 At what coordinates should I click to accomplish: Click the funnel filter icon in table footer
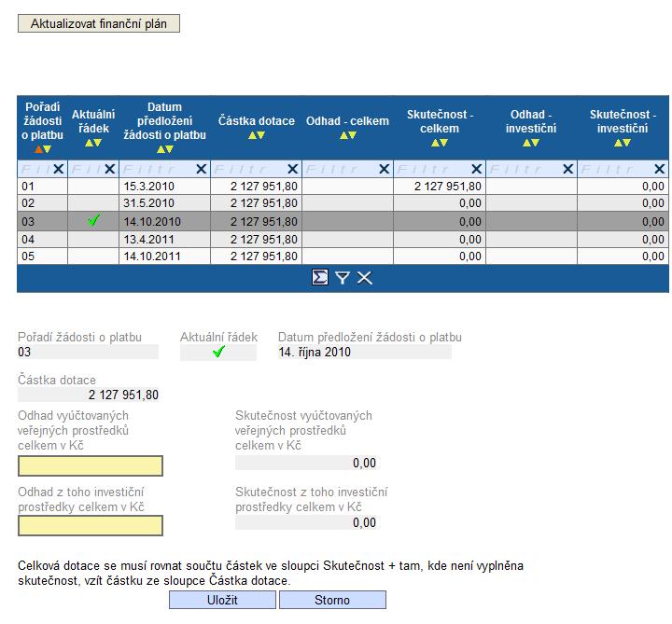(342, 278)
